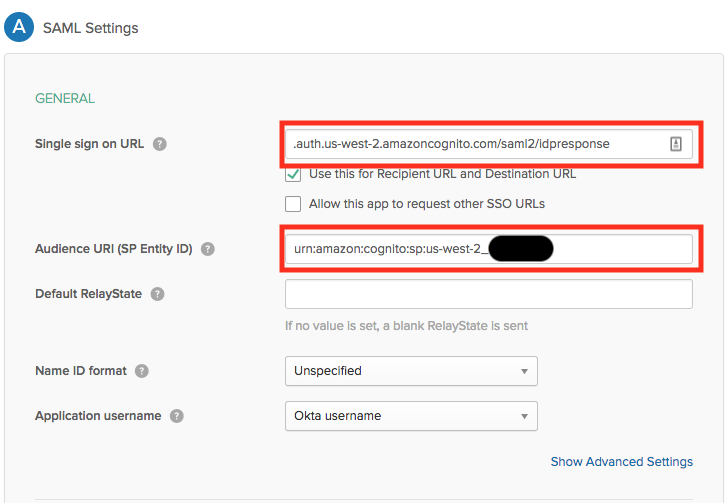Viewport: 728px width, 503px height.
Task: Click the Audience URI (SP Entity ID) label
Action: click(114, 249)
